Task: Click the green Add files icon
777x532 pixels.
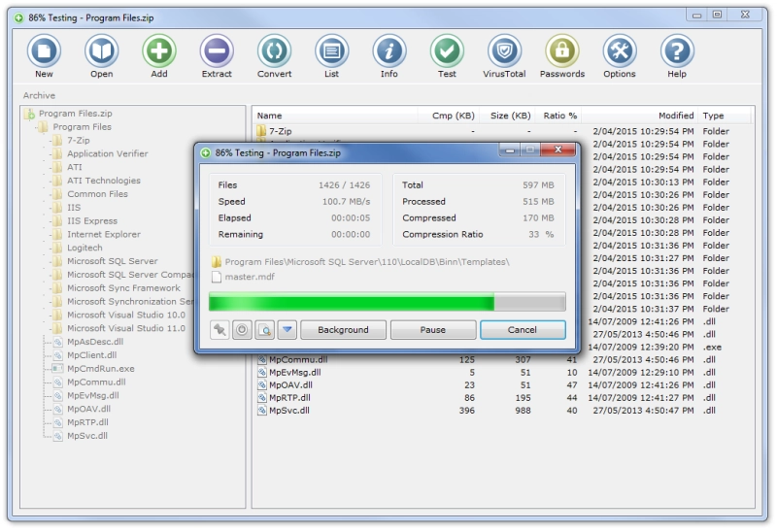Action: 159,51
